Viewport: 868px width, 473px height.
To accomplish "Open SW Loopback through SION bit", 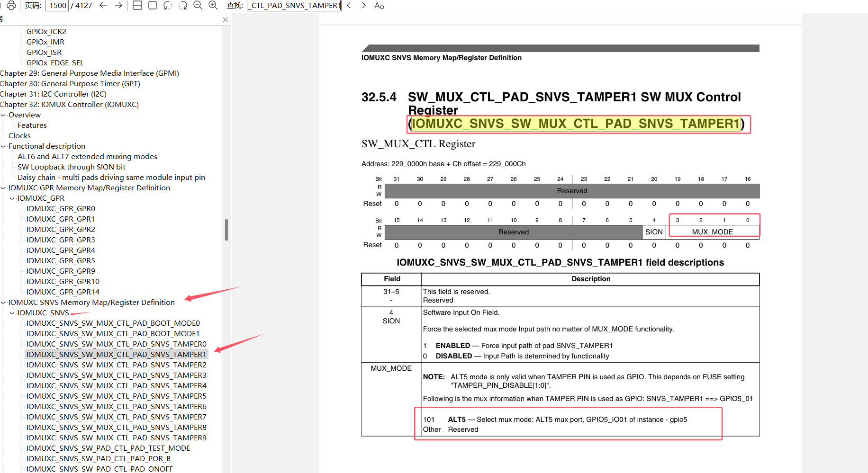I will [72, 167].
